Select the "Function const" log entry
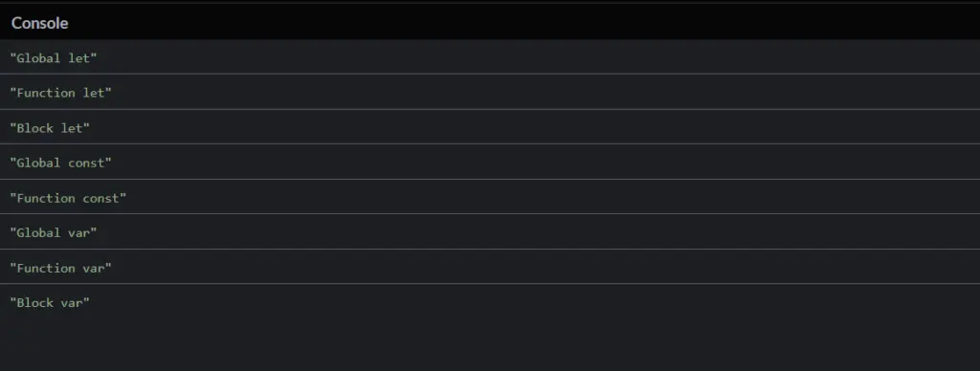This screenshot has width=980, height=371. coord(490,197)
